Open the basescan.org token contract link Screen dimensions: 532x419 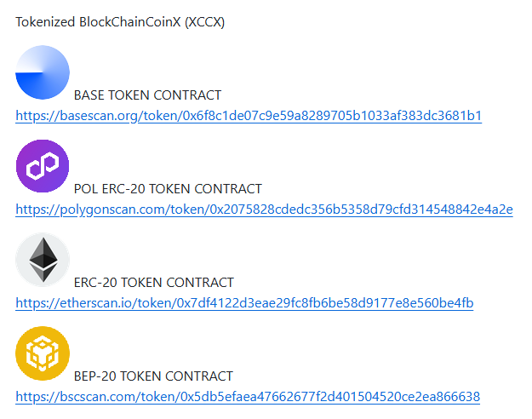[249, 116]
